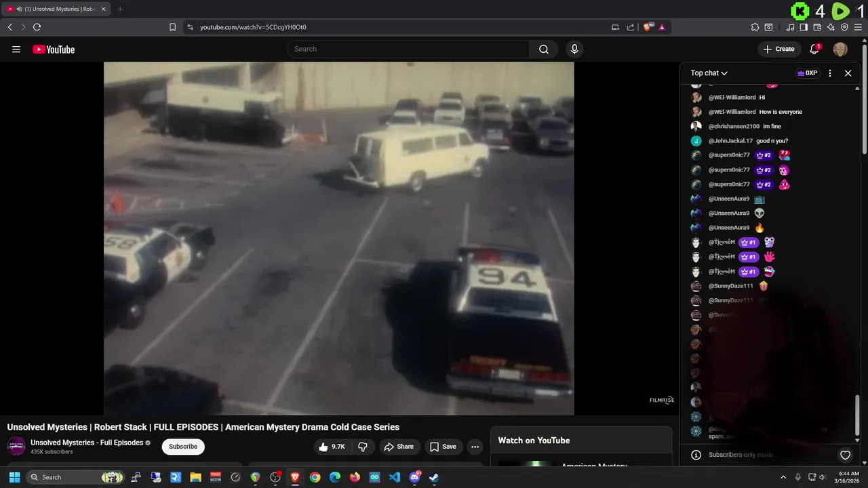The width and height of the screenshot is (868, 488).
Task: Click the tab search icon in toolbar
Action: coord(768,27)
